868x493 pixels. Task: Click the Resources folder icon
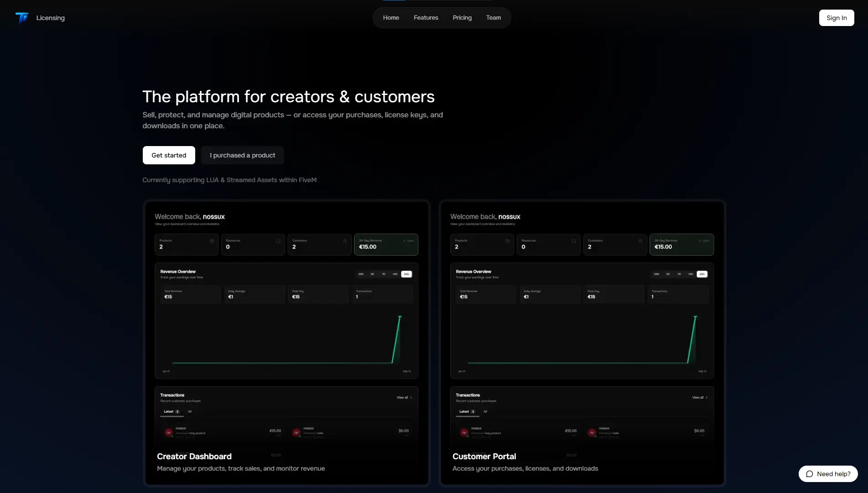[x=278, y=241]
